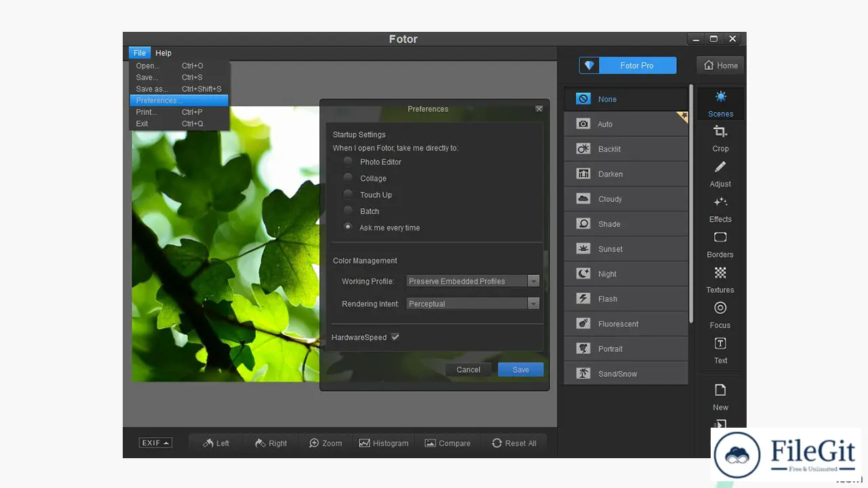Select the Focus tool icon
Viewport: 868px width, 488px height.
coord(720,308)
